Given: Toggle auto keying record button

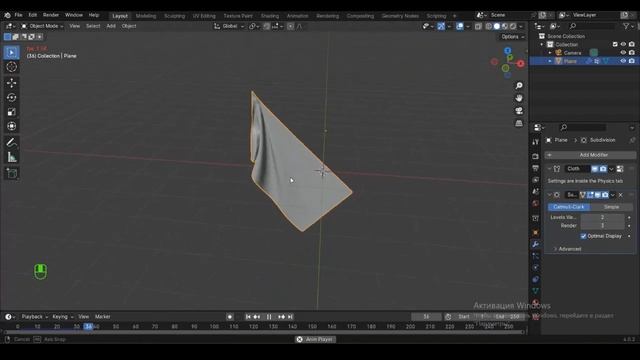Looking at the screenshot, I should (x=230, y=317).
